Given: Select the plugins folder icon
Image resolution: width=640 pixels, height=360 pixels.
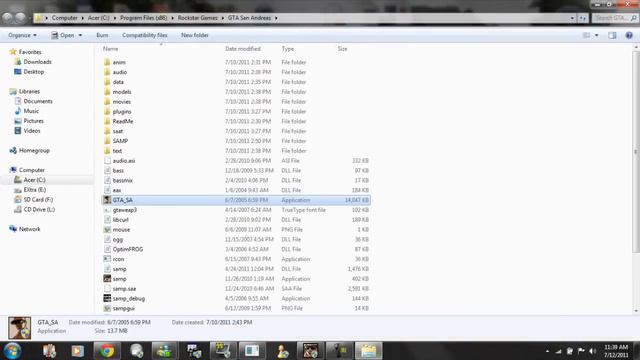Looking at the screenshot, I should (x=107, y=111).
